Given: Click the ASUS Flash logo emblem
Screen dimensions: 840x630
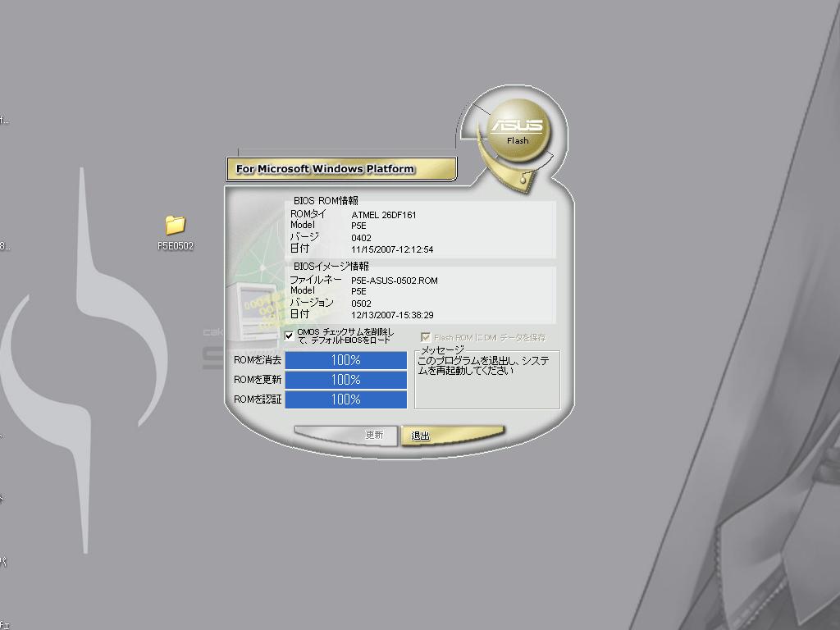Looking at the screenshot, I should [x=518, y=130].
